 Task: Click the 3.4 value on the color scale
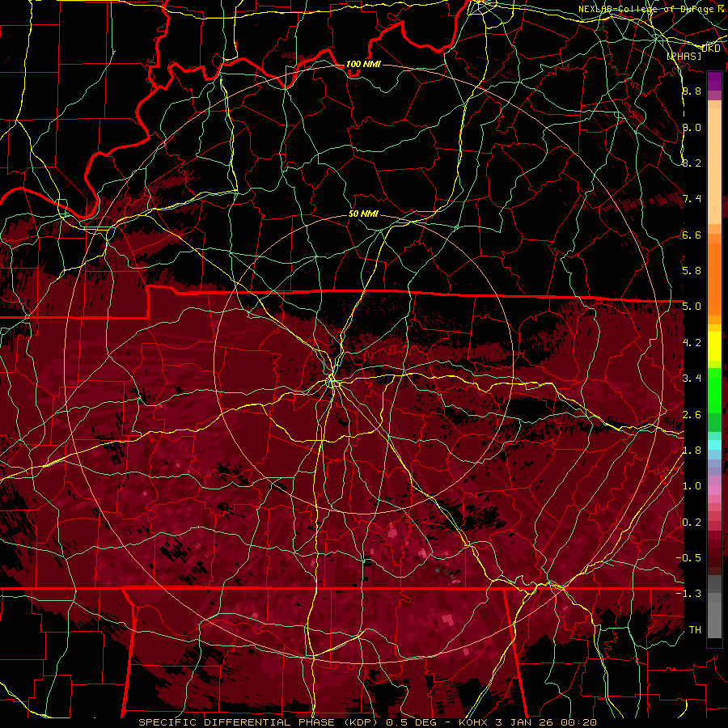(x=692, y=378)
